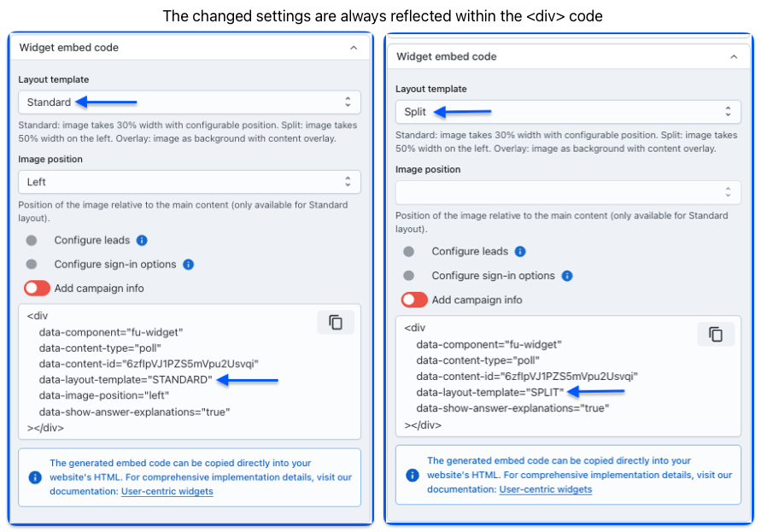Image resolution: width=761 pixels, height=532 pixels.
Task: Toggle Add campaign info in right panel
Action: [414, 300]
